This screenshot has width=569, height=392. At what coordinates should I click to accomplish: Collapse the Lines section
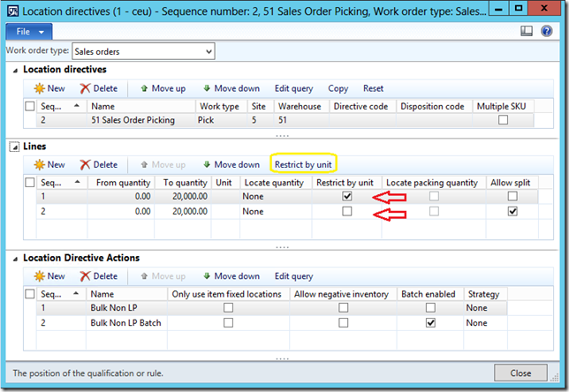[x=14, y=147]
